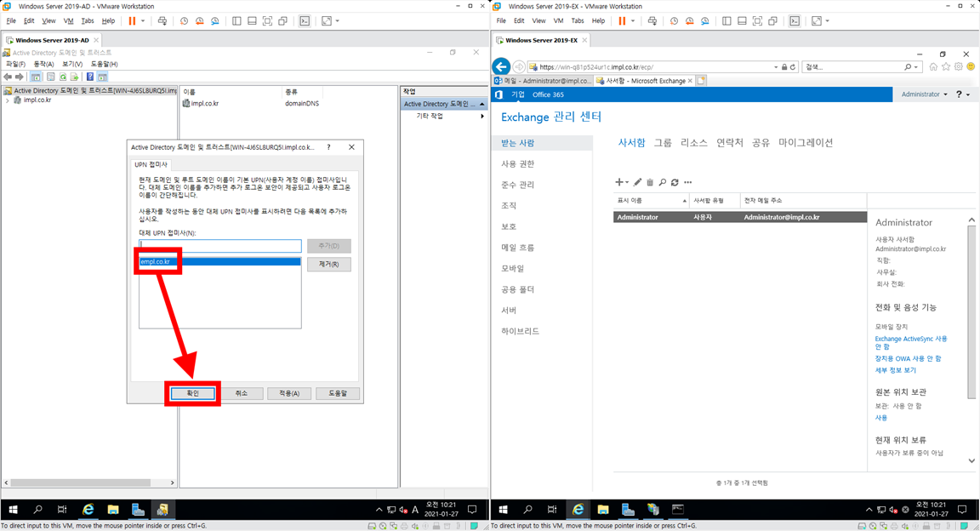Click Send Ctrl+Alt+Del icon in AD window
The height and width of the screenshot is (531, 980).
pos(162,20)
